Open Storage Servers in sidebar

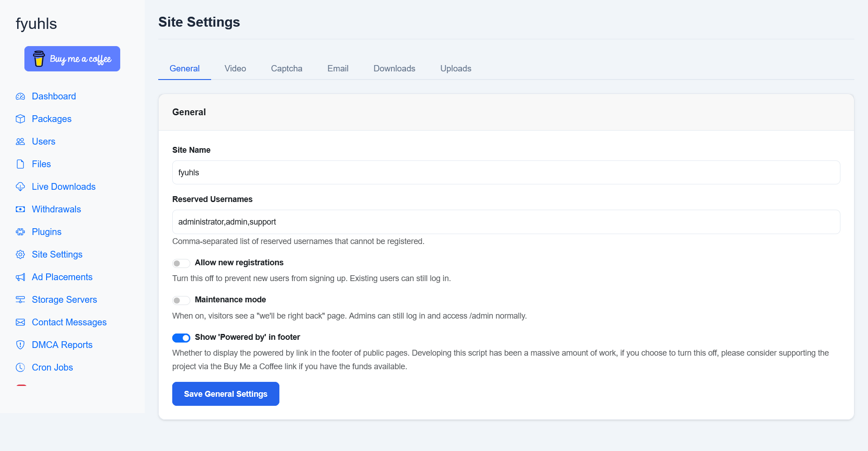64,300
